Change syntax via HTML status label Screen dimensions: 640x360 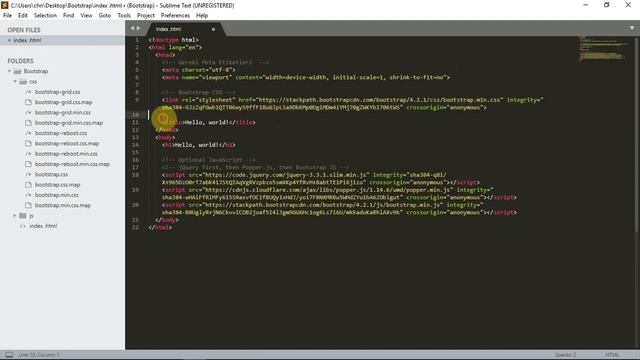point(612,355)
